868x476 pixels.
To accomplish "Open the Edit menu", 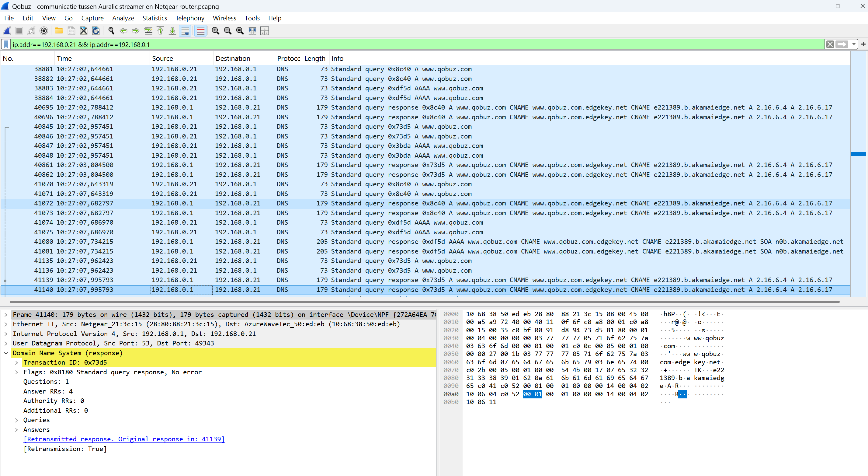I will [28, 18].
